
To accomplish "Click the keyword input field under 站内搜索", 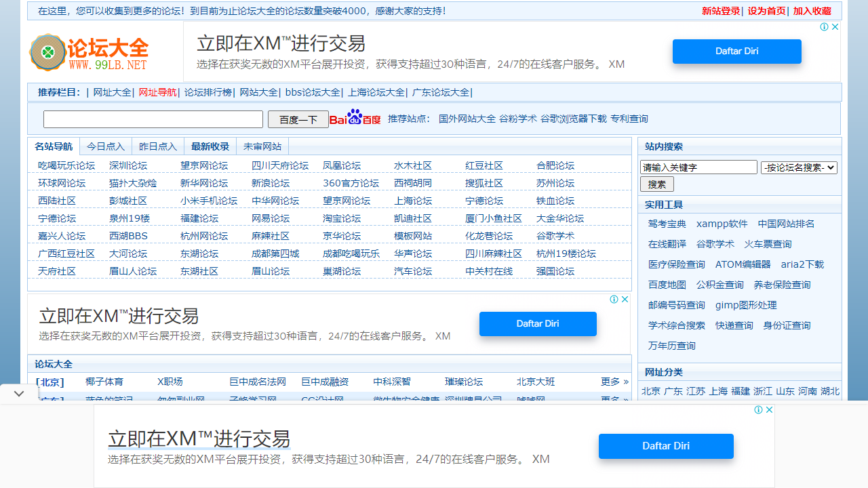I will tap(698, 166).
